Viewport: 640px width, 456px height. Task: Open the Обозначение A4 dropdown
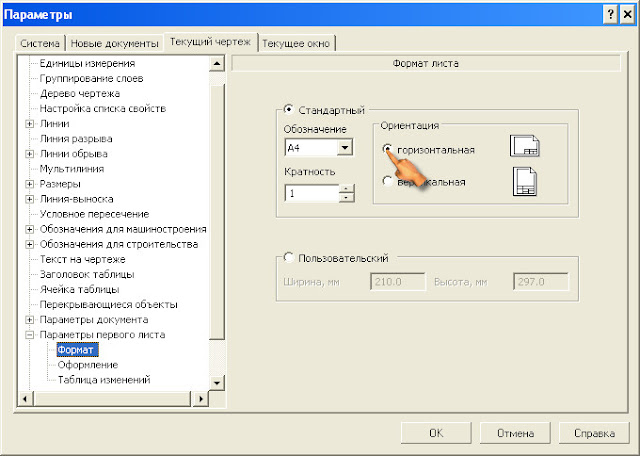(x=345, y=147)
